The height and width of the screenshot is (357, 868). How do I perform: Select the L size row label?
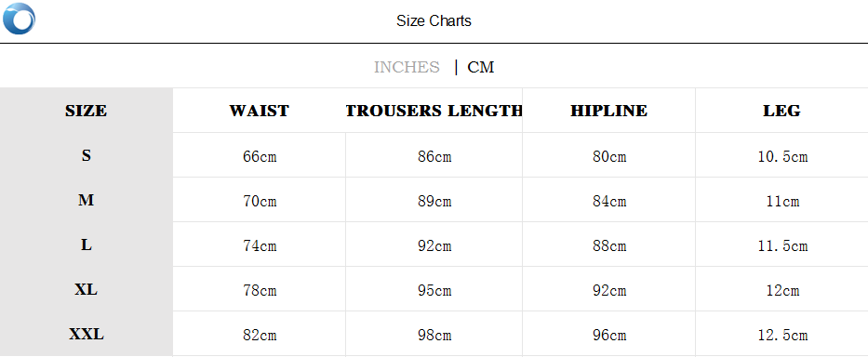(x=87, y=245)
